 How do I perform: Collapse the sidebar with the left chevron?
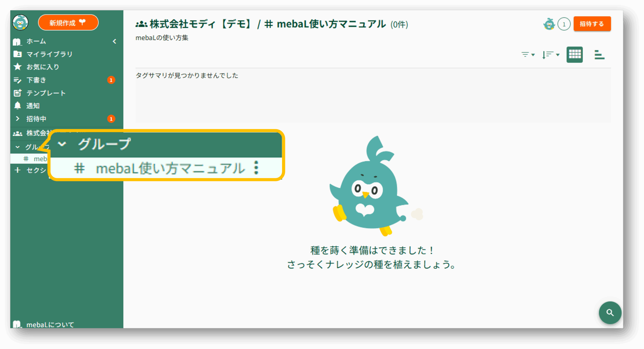(x=114, y=41)
